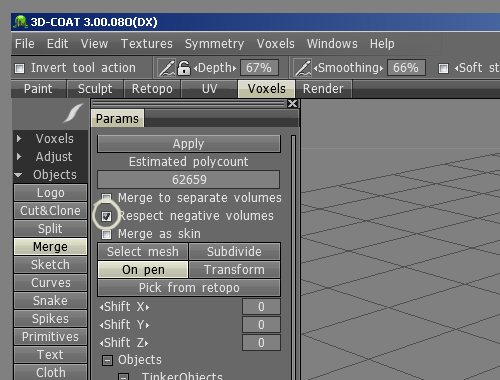Select the Merge tool
Screen dimensions: 500x380
tap(50, 247)
